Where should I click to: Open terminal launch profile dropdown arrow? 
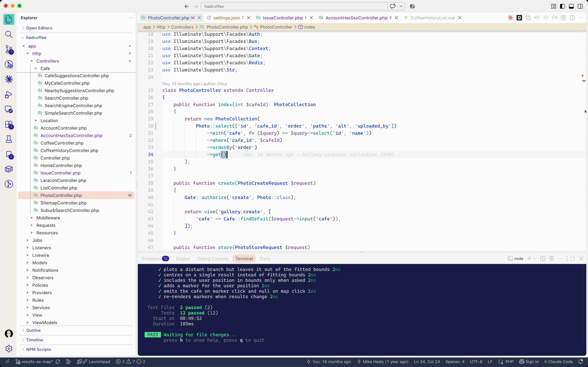(535, 258)
